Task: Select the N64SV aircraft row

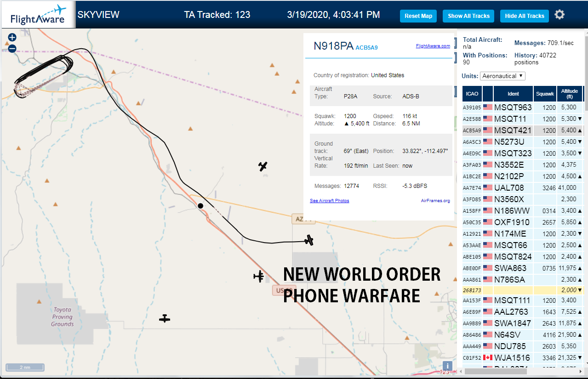Action: click(523, 335)
